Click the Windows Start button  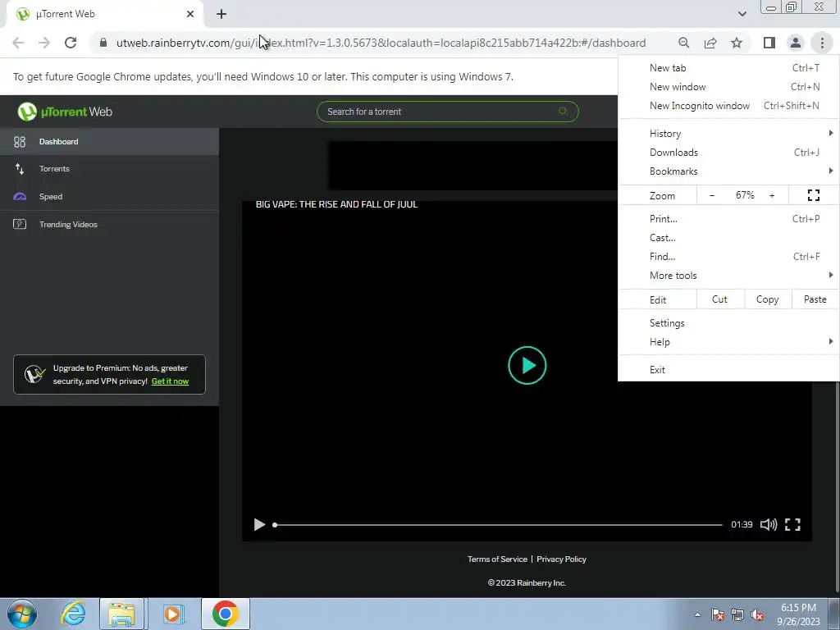click(x=22, y=614)
